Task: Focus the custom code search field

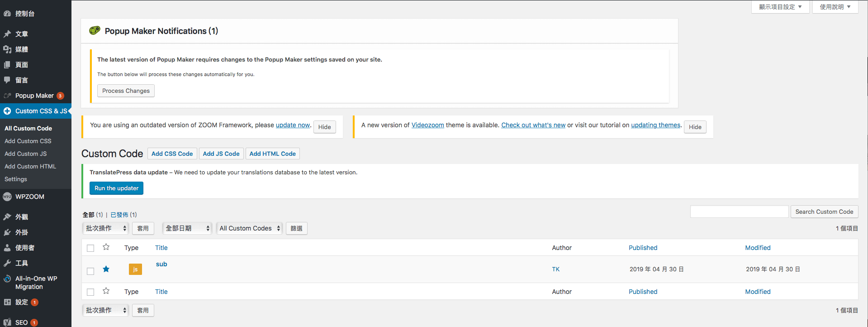Action: coord(740,212)
